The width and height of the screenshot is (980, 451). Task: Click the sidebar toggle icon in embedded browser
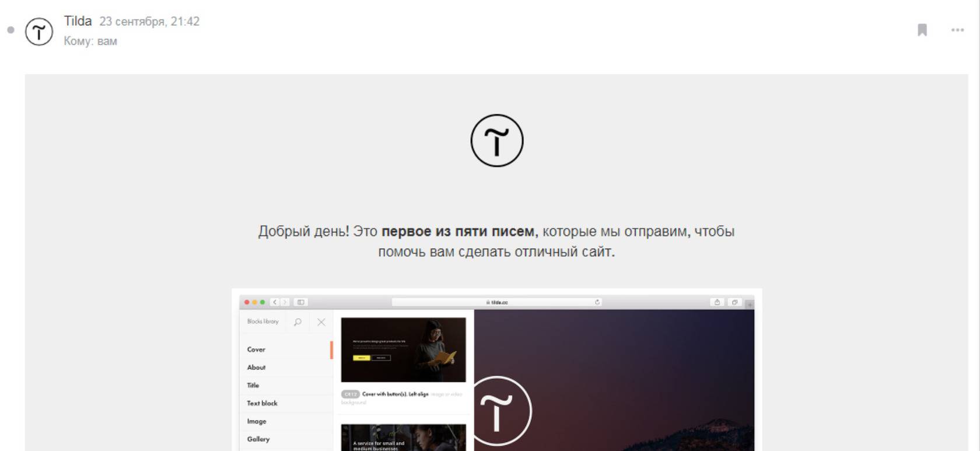click(x=301, y=302)
